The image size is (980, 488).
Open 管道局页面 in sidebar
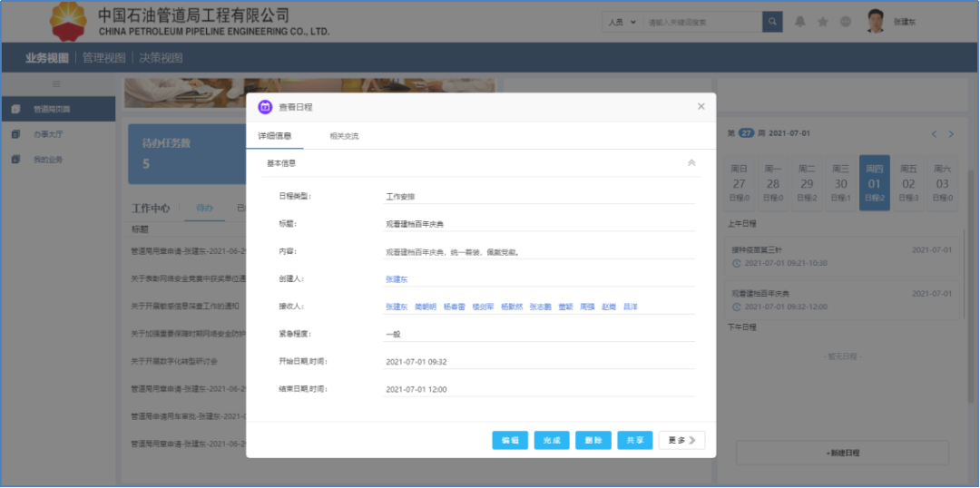pos(58,110)
